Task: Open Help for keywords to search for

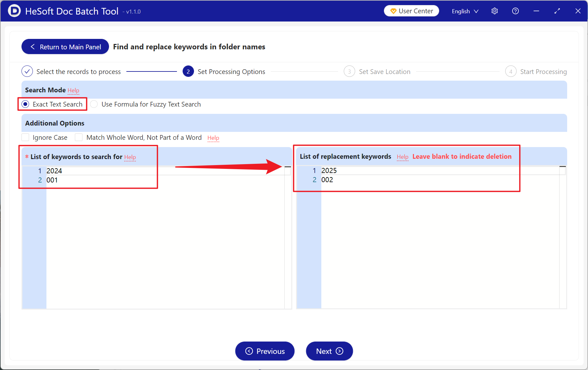Action: click(x=130, y=157)
